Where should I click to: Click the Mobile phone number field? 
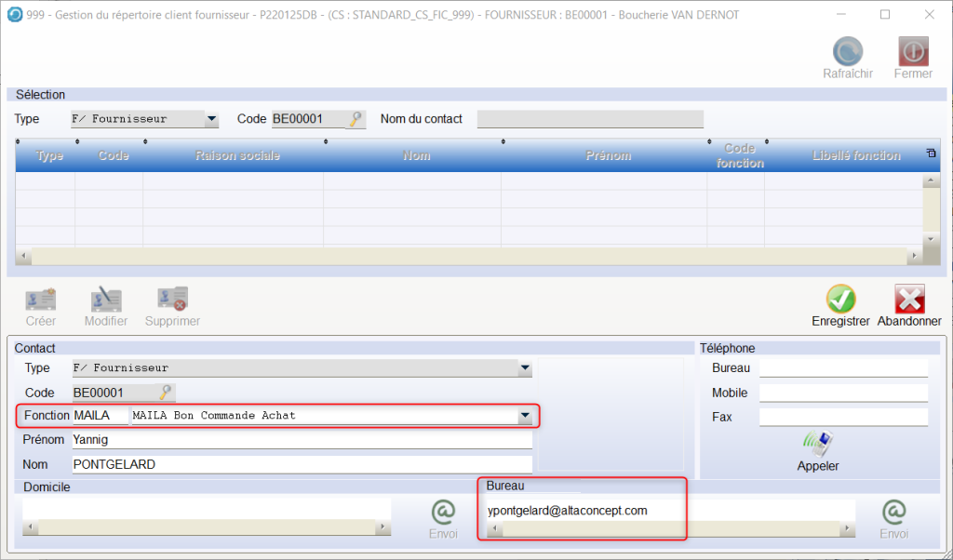[x=843, y=393]
